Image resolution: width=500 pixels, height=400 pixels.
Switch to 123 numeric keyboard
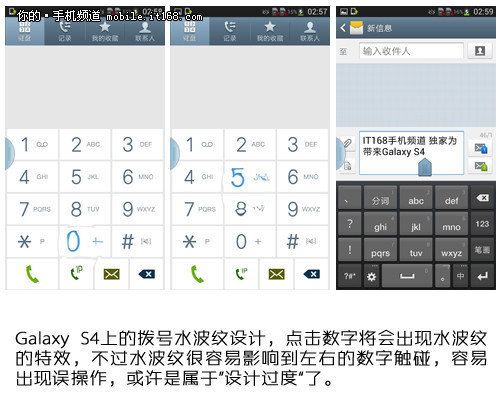pos(482,224)
